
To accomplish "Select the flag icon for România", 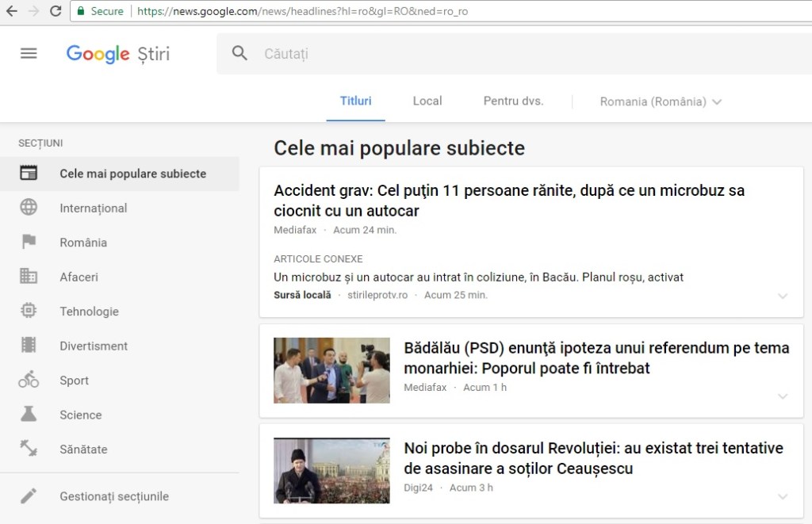I will point(29,242).
